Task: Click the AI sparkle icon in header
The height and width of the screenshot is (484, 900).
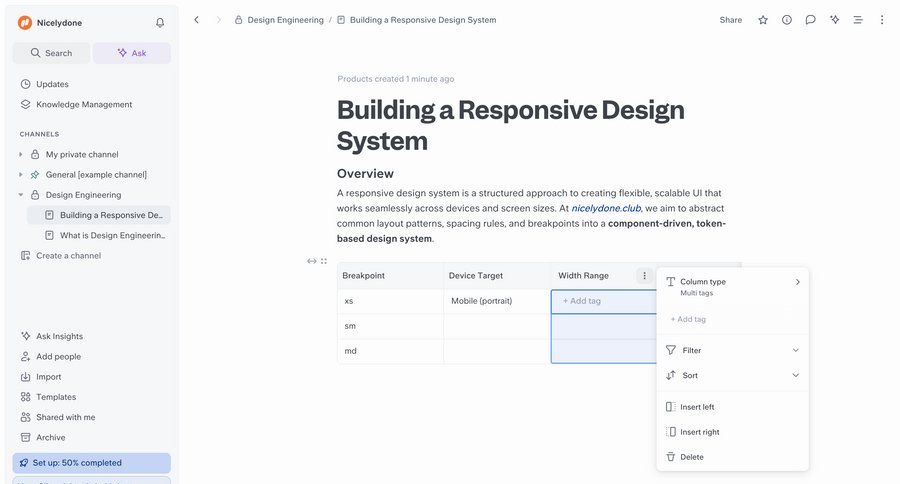Action: point(834,20)
